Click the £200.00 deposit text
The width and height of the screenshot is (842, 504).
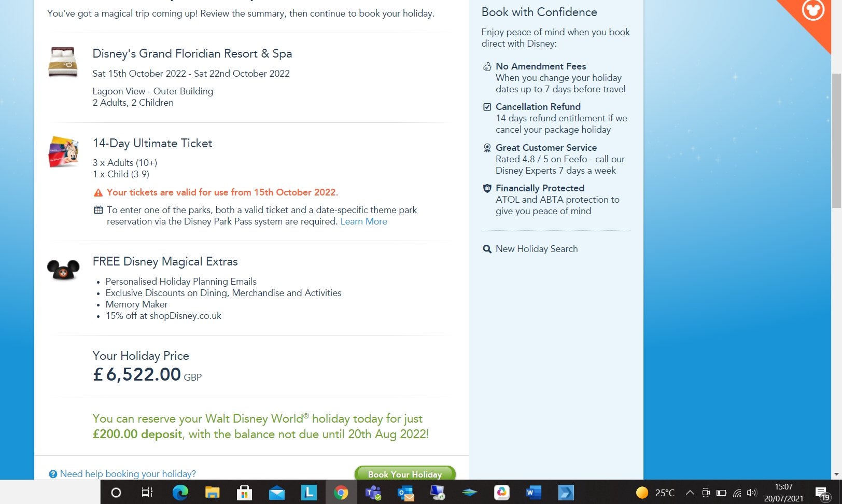[x=137, y=434]
